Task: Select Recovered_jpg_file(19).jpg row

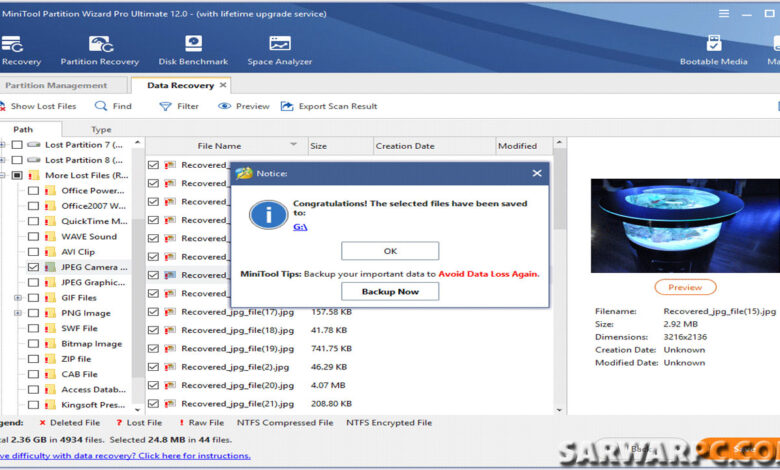Action: pyautogui.click(x=349, y=348)
